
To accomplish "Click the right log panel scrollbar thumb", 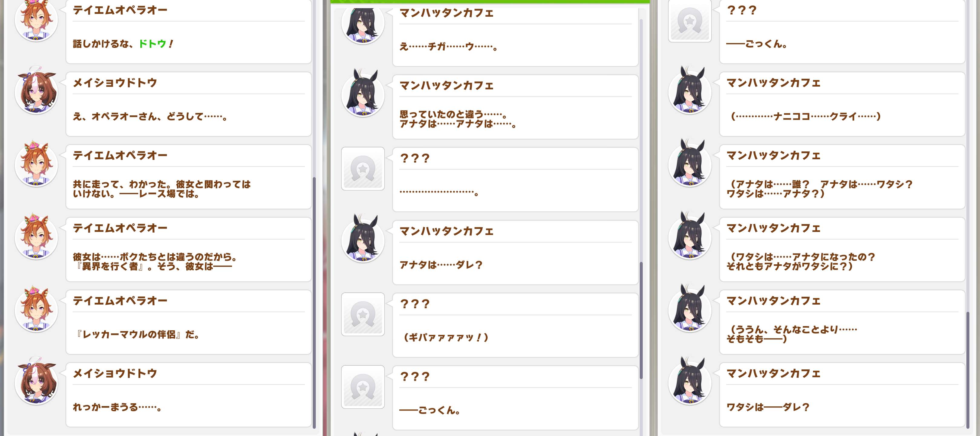I will [968, 370].
